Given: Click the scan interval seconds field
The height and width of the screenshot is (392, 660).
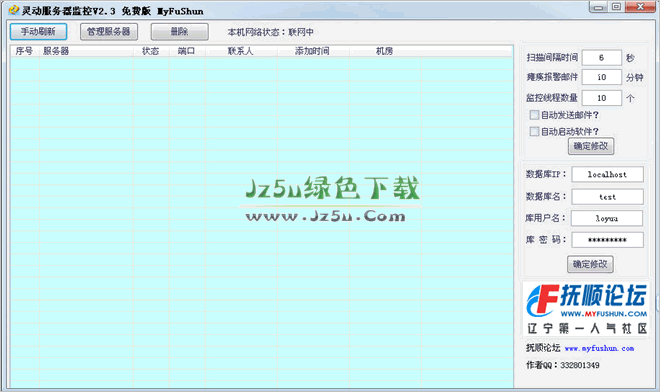Looking at the screenshot, I should click(601, 58).
